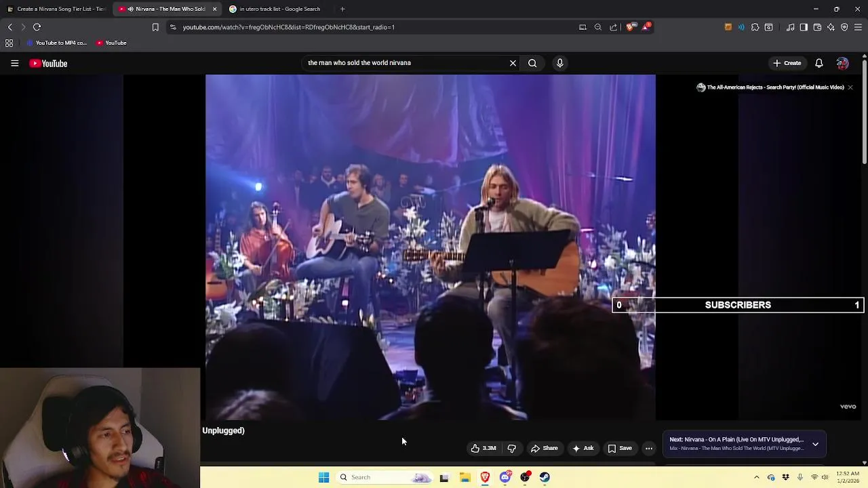This screenshot has height=488, width=868.
Task: Open The All-American Rejects suggested video
Action: pos(770,87)
